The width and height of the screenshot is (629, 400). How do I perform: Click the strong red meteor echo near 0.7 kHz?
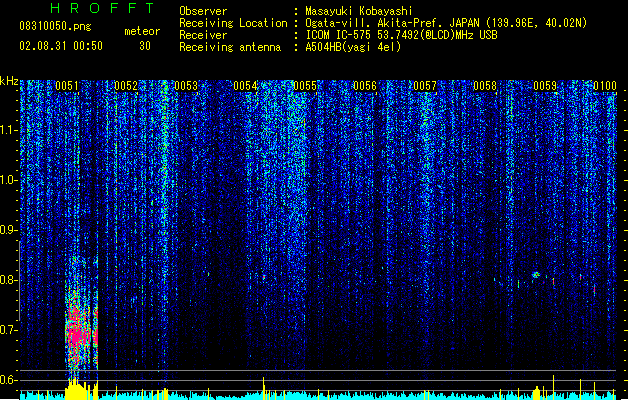pos(81,329)
